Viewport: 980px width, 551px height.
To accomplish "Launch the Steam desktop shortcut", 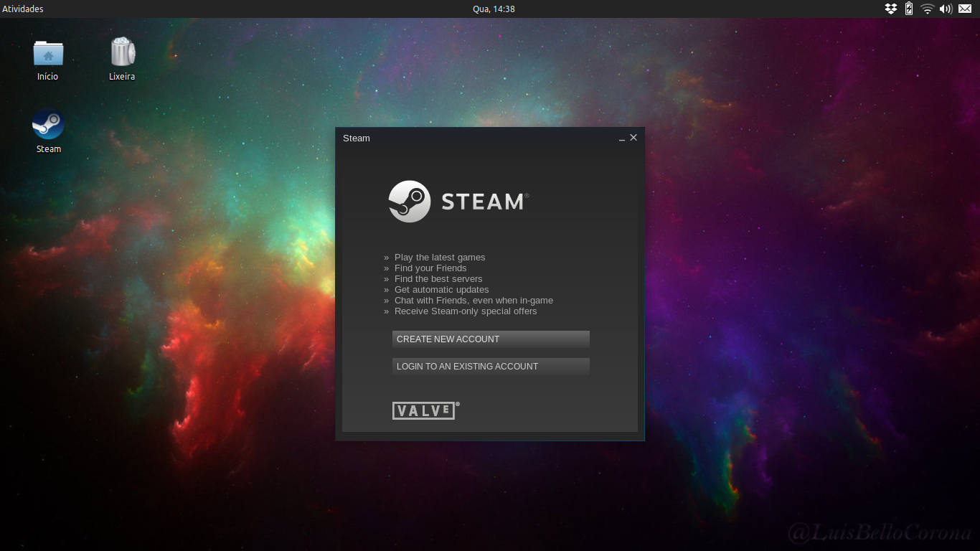I will [x=48, y=124].
